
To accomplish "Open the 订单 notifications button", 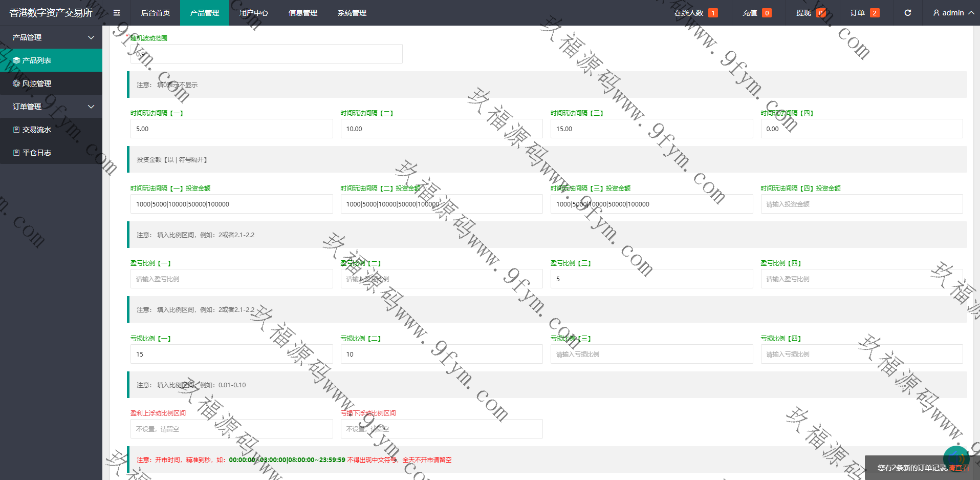I will (x=864, y=13).
